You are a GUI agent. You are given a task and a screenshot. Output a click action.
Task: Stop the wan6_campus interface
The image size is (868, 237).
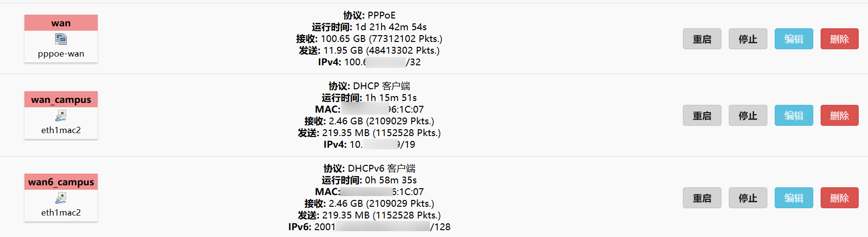pos(748,198)
